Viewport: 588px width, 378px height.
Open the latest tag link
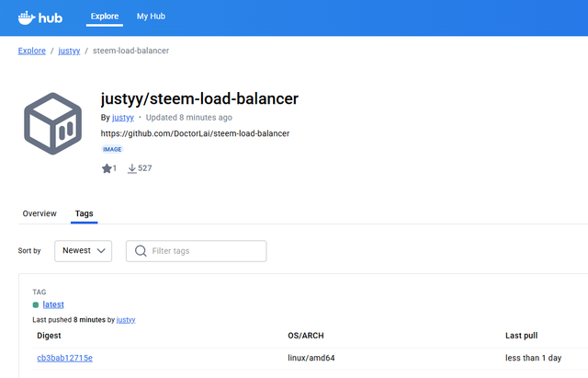[x=53, y=304]
